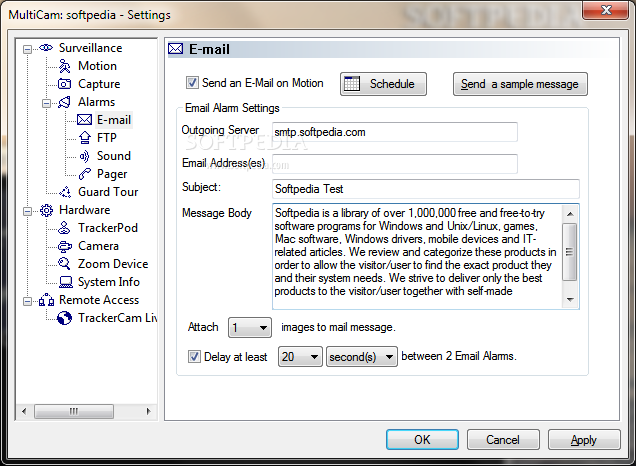Confirm settings with OK button
636x466 pixels.
pyautogui.click(x=422, y=440)
